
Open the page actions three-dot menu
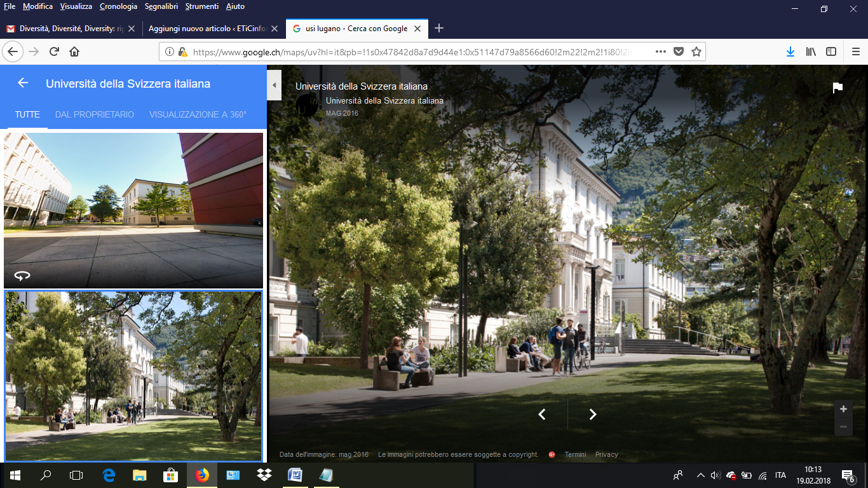pos(661,51)
